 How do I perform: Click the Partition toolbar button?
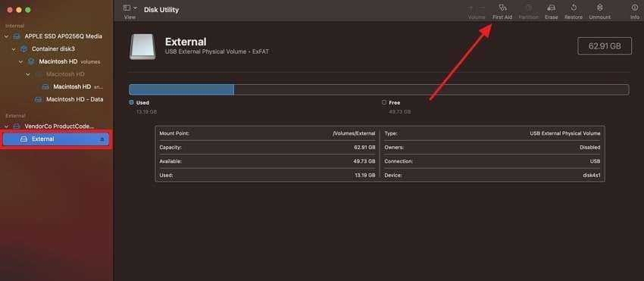(x=528, y=12)
